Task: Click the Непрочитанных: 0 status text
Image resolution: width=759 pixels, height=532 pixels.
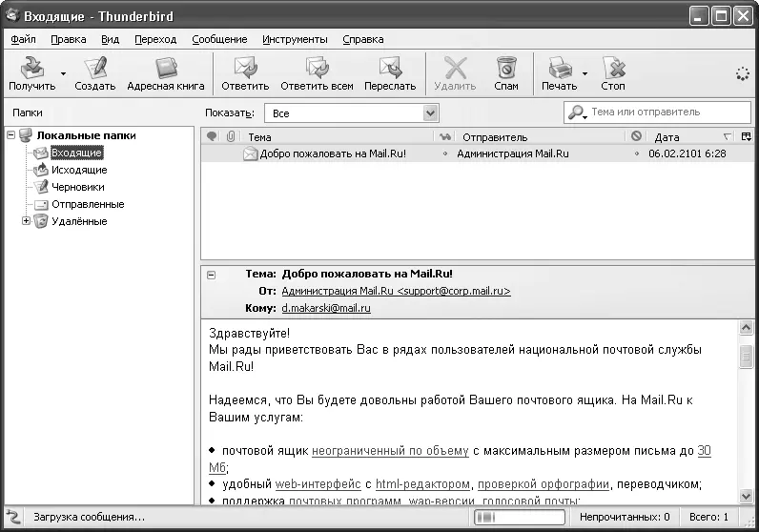Action: [625, 517]
